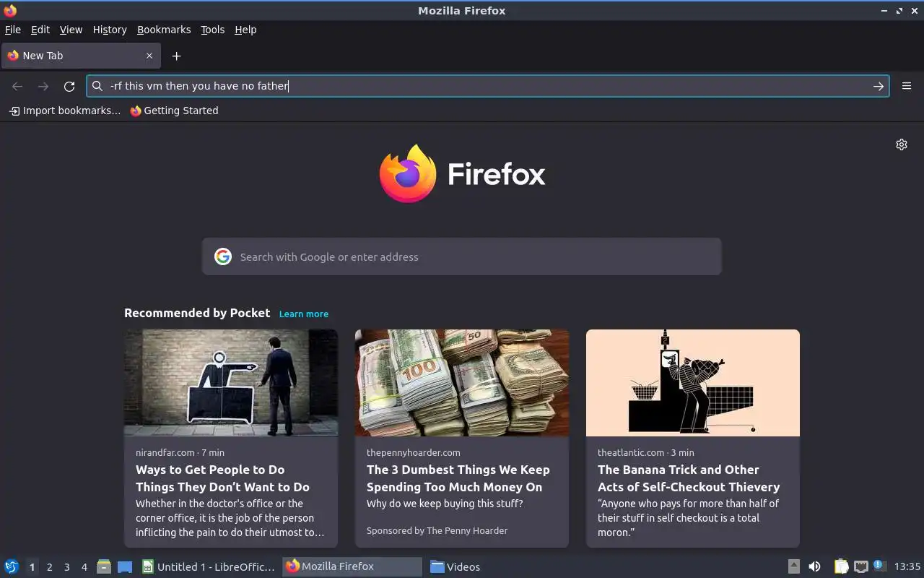Click the Search with Google field
This screenshot has width=924, height=578.
(462, 256)
